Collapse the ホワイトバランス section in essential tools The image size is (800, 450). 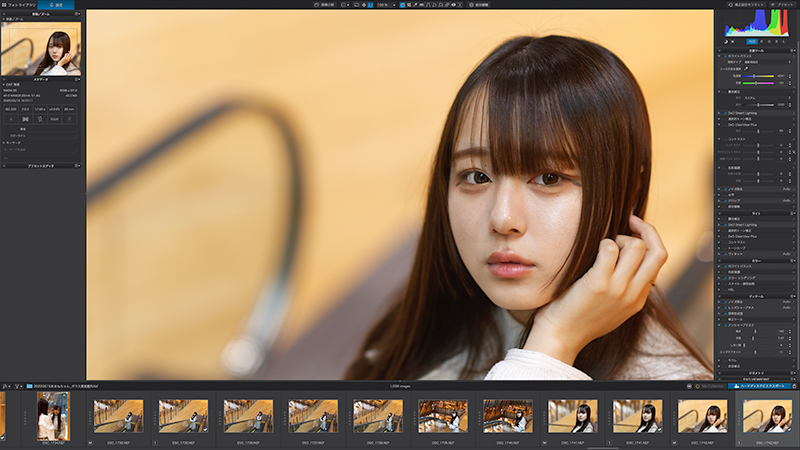point(719,56)
